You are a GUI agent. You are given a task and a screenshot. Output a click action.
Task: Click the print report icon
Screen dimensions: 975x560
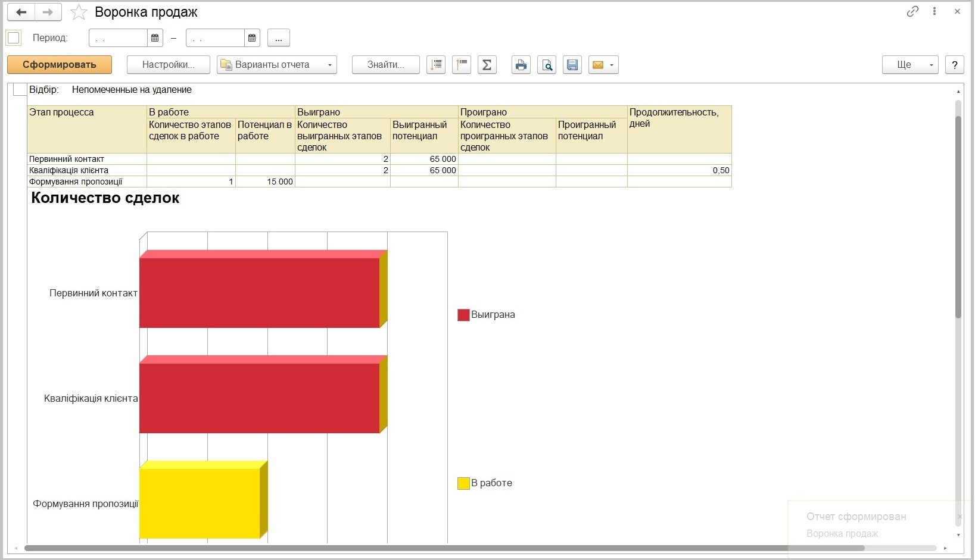tap(521, 65)
